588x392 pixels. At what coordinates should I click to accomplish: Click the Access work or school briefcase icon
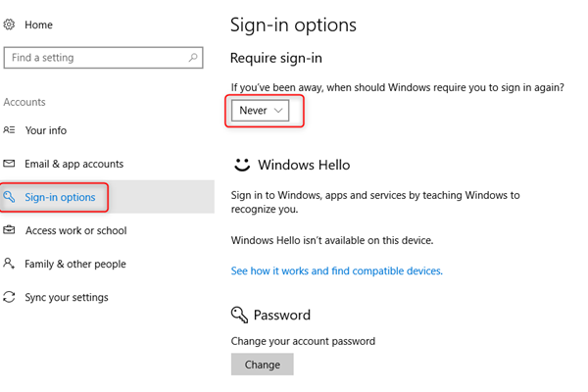10,230
